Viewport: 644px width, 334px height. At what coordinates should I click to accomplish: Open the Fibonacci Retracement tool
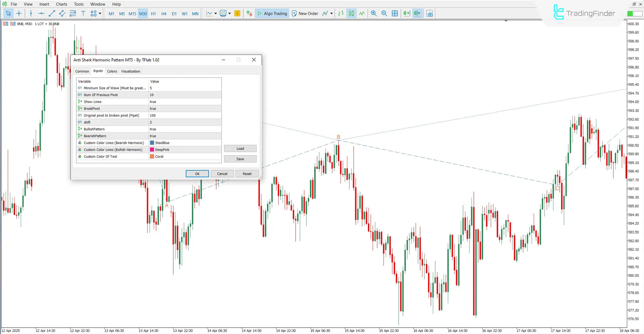pyautogui.click(x=73, y=13)
